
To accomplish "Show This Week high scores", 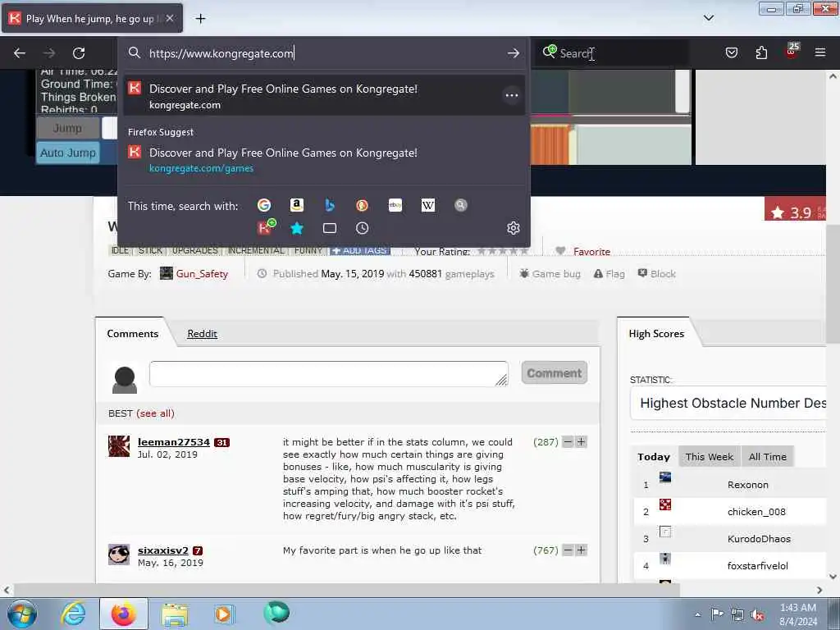I will pos(710,457).
